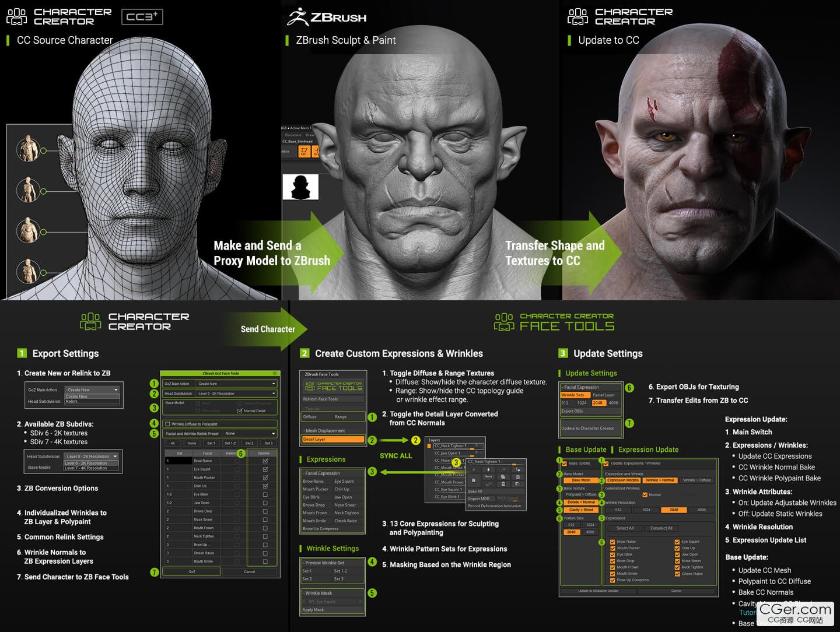
Task: Click Record Deformation Animation
Action: pyautogui.click(x=495, y=506)
